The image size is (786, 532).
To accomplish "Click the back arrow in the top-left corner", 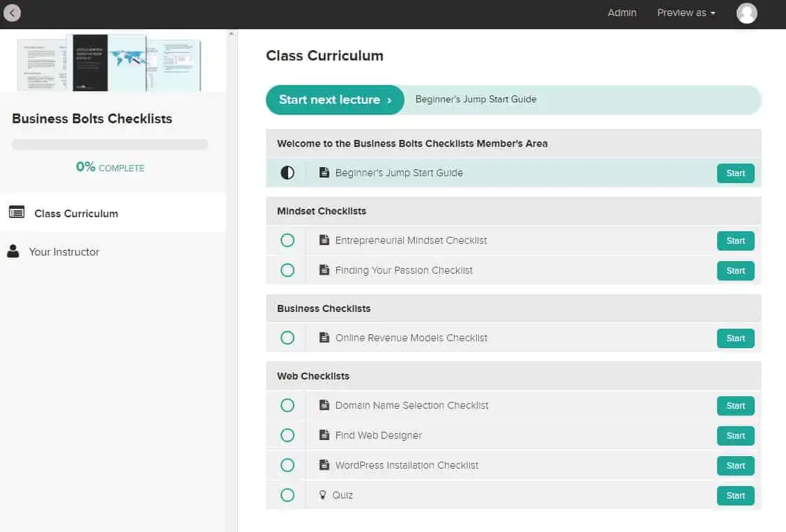I will click(12, 13).
